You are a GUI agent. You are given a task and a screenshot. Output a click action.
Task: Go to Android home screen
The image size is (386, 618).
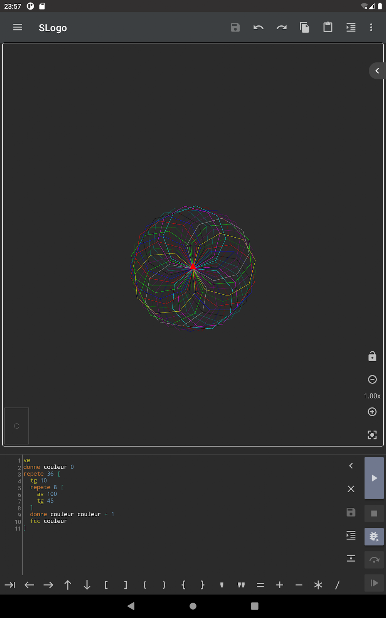[193, 606]
